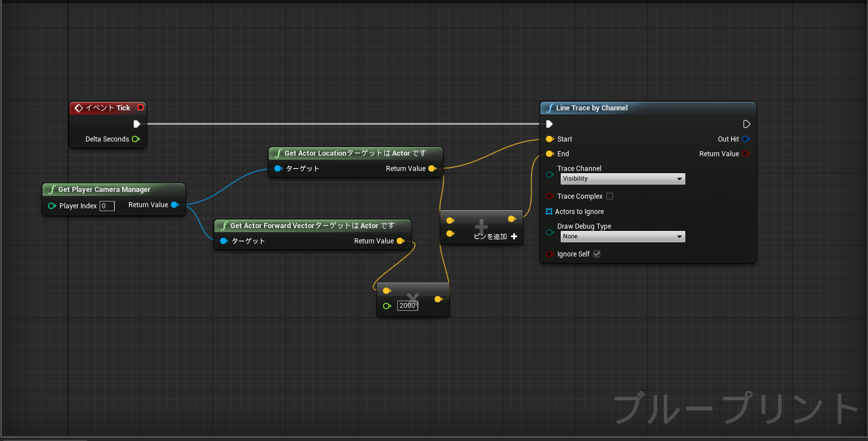The width and height of the screenshot is (868, 441).
Task: Click the add pin button on add node
Action: (496, 237)
